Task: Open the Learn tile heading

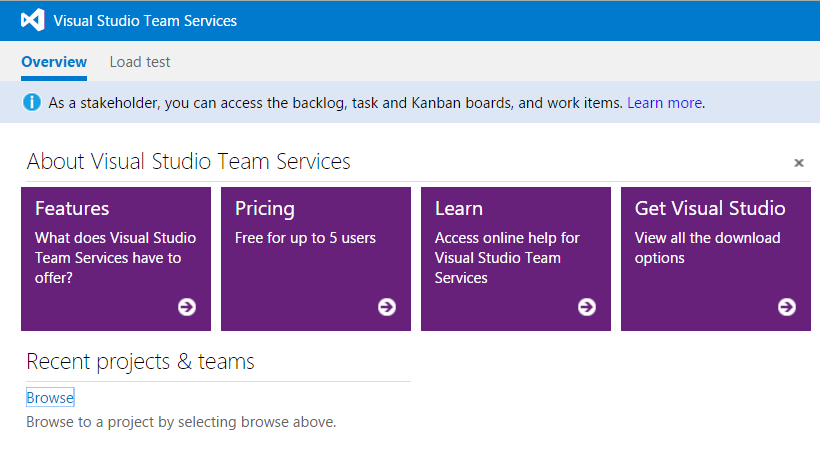Action: 459,208
